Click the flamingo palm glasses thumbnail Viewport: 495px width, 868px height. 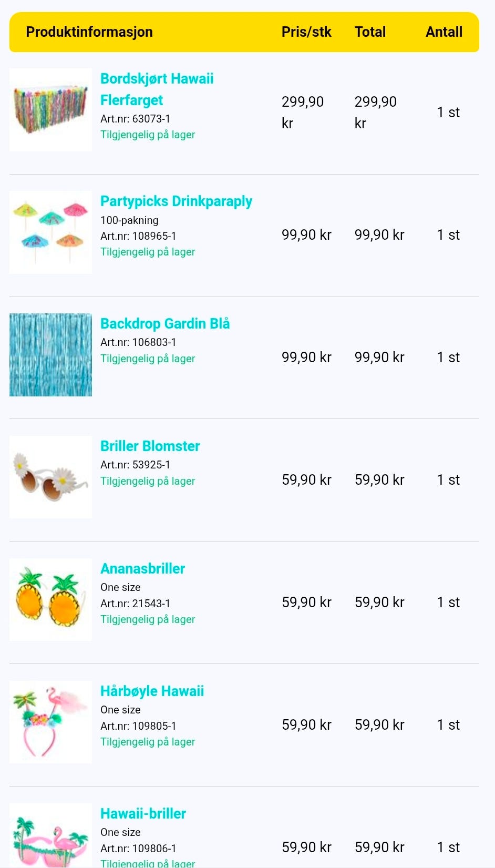50,836
